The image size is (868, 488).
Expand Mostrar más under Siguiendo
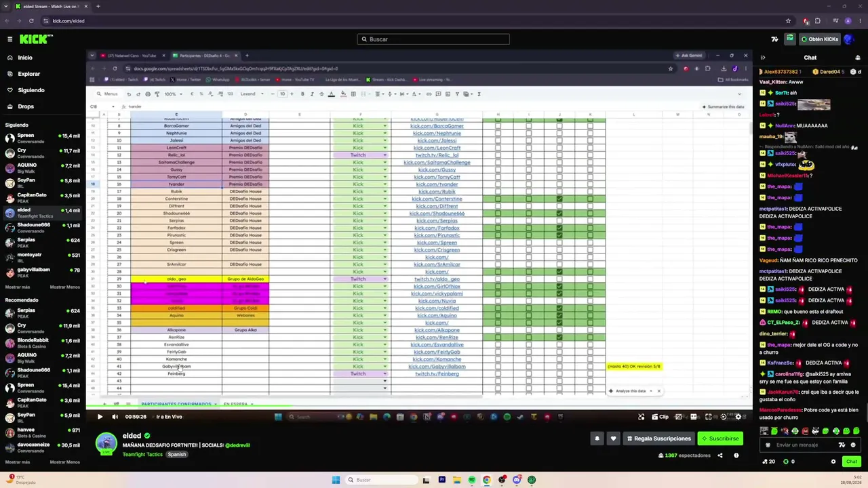[18, 287]
